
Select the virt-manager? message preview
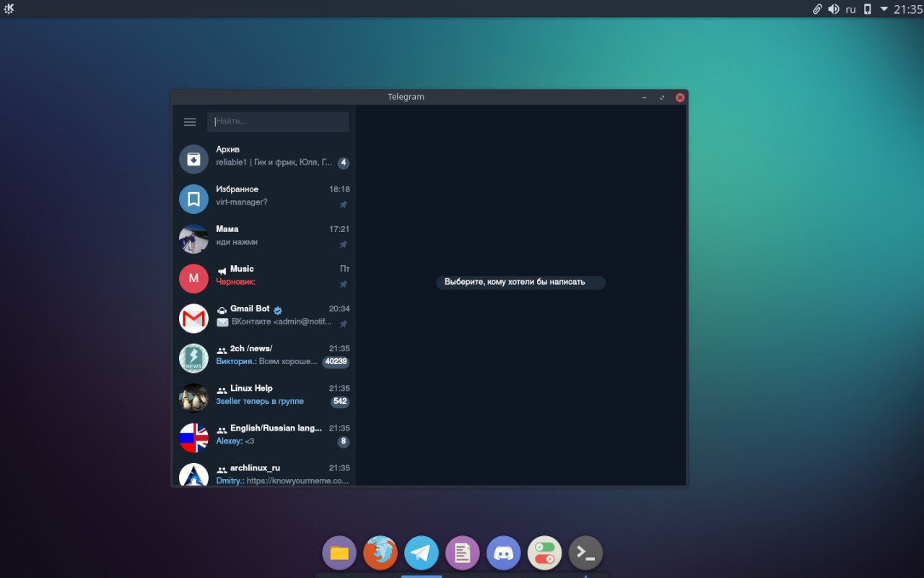click(242, 202)
